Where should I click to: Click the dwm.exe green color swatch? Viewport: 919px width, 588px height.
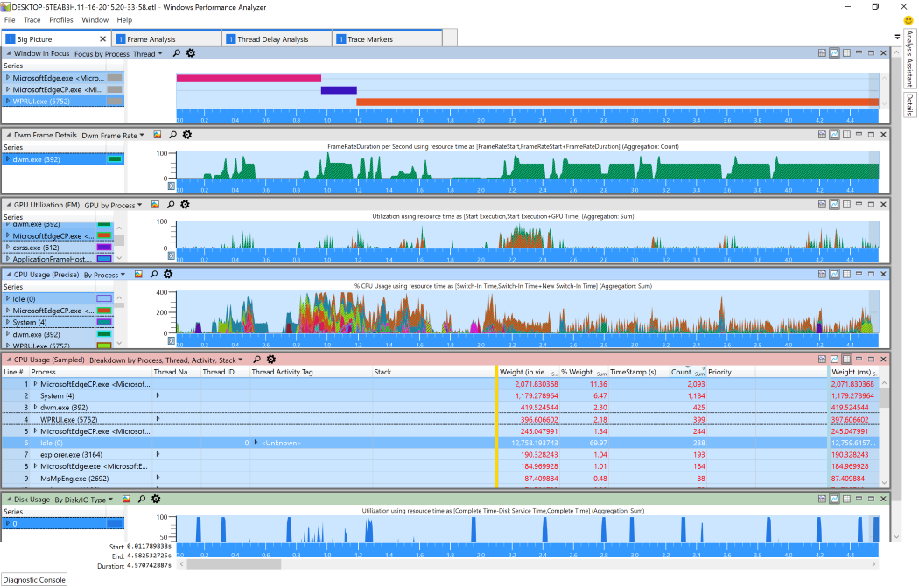pyautogui.click(x=114, y=159)
